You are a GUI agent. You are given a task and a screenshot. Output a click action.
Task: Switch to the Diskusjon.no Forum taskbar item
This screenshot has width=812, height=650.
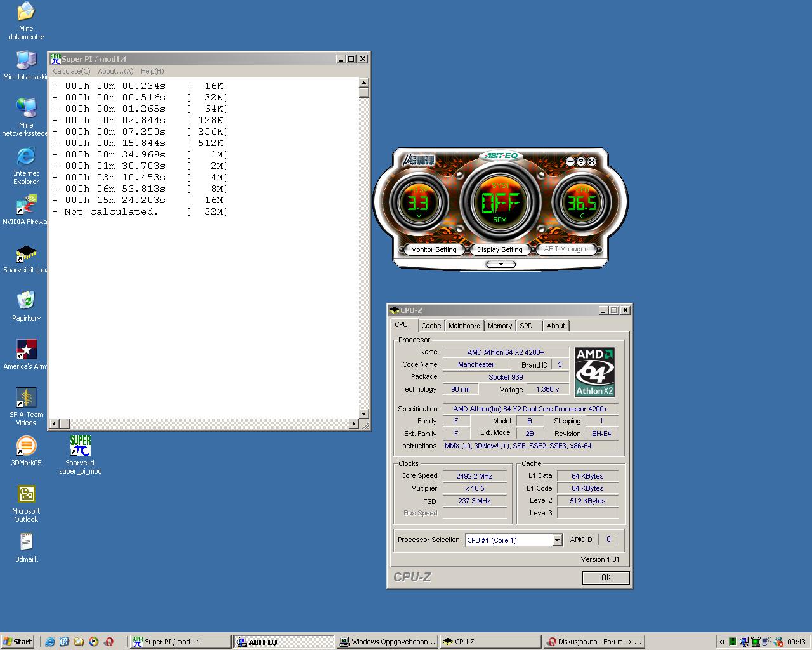coord(594,642)
